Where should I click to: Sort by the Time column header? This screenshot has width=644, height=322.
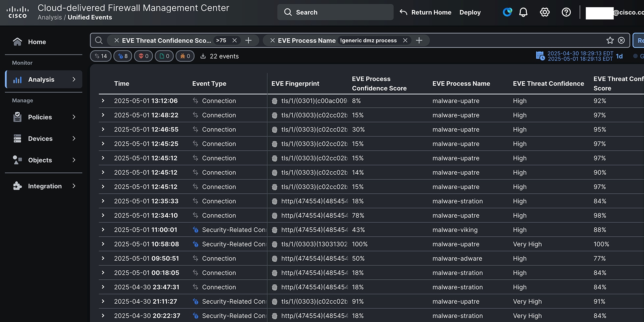coord(122,83)
